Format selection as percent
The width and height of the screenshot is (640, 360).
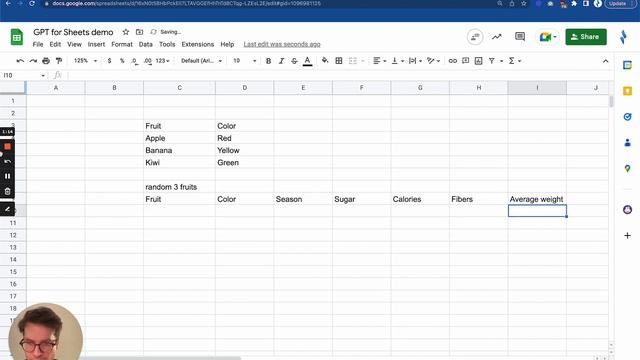click(x=122, y=61)
